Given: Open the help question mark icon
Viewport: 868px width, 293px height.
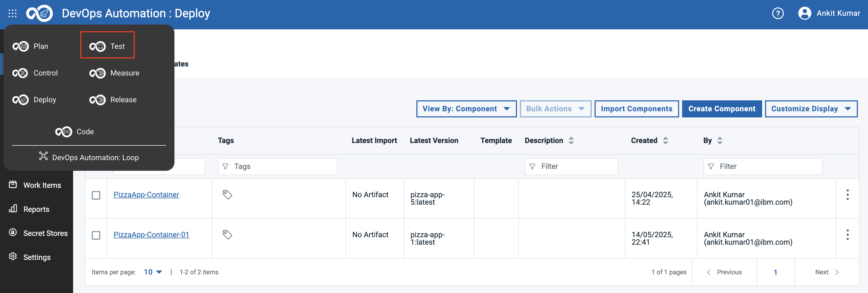Looking at the screenshot, I should tap(778, 14).
